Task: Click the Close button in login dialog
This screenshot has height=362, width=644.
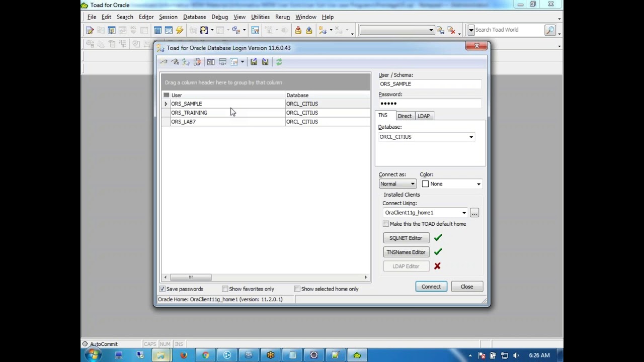Action: 467,287
